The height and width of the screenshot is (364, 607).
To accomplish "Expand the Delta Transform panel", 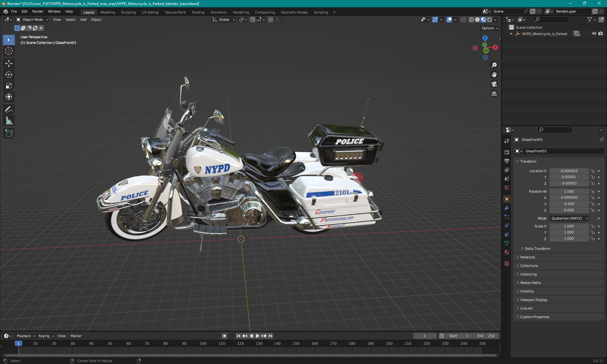I will [537, 249].
